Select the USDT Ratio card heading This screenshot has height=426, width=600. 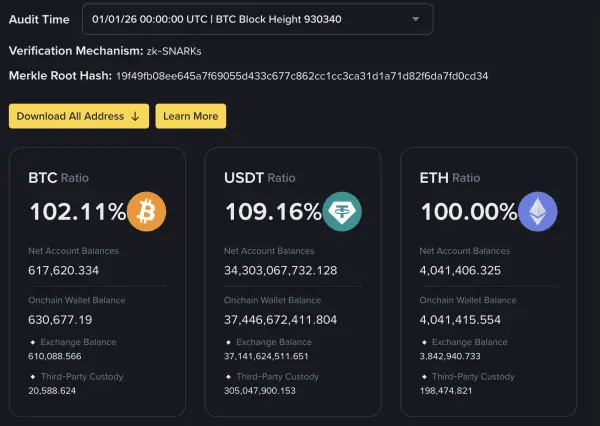pos(260,178)
